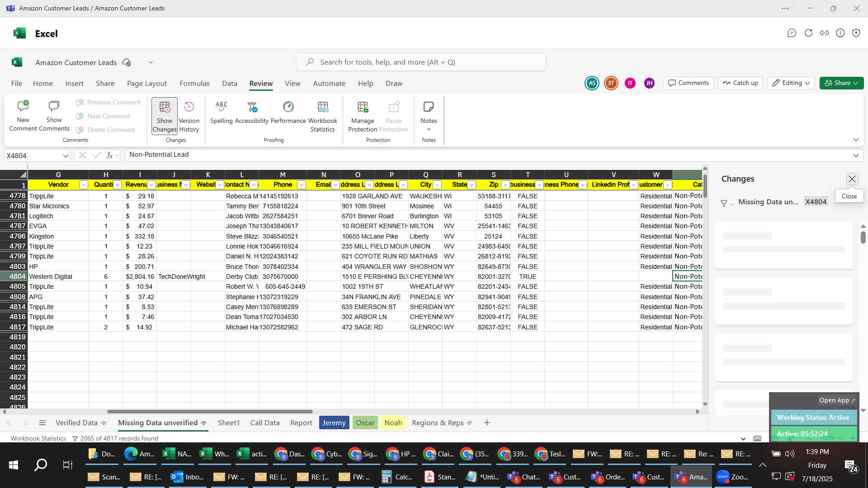This screenshot has height=488, width=868.
Task: Copy link using the chain icon
Action: 825,33
